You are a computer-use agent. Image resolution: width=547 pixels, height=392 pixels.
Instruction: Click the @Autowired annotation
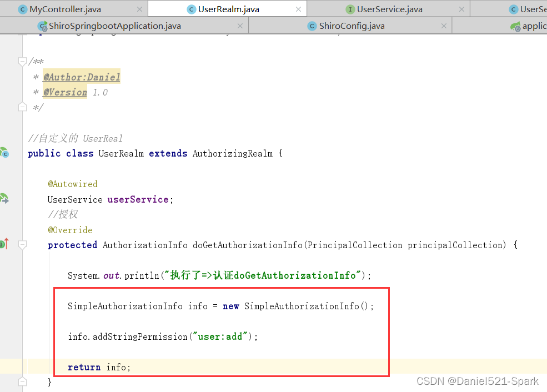pos(73,184)
